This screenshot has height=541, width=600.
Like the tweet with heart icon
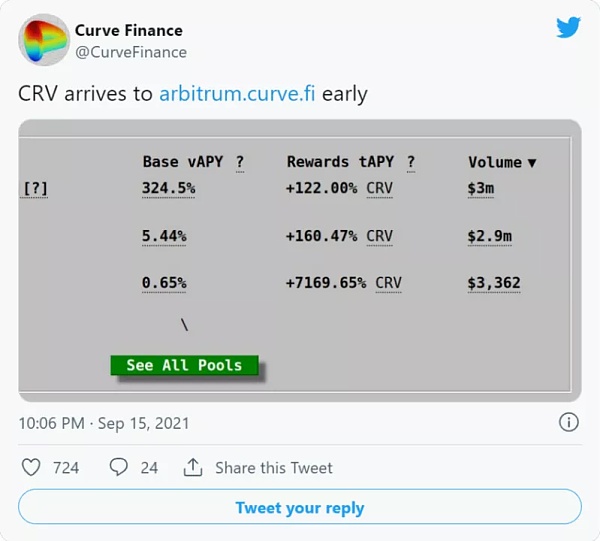pyautogui.click(x=31, y=467)
